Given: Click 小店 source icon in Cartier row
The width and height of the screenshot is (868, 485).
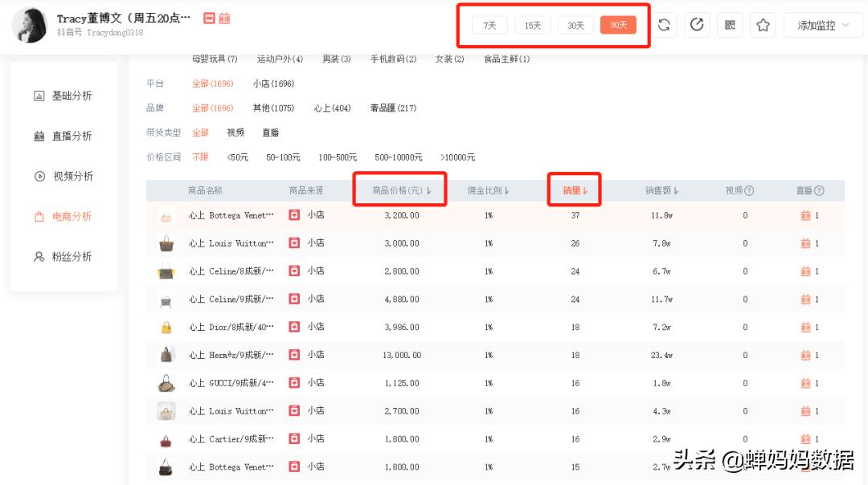Looking at the screenshot, I should pyautogui.click(x=294, y=438).
